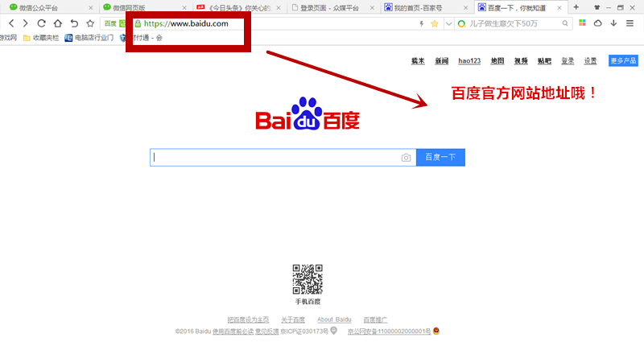Open the About Baidu link
Screen dimensions: 644x346
[334, 319]
